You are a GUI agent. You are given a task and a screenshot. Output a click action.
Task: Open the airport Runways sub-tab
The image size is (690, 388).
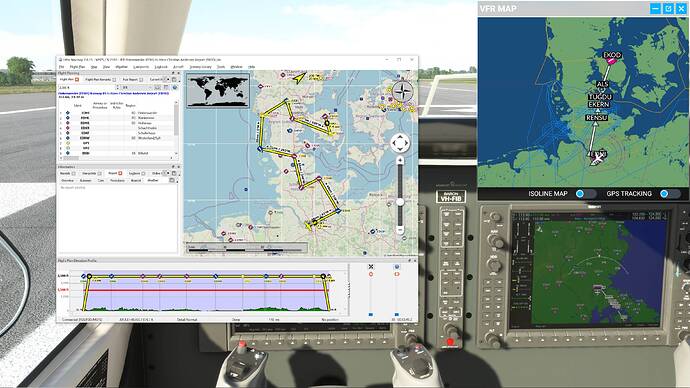click(85, 180)
